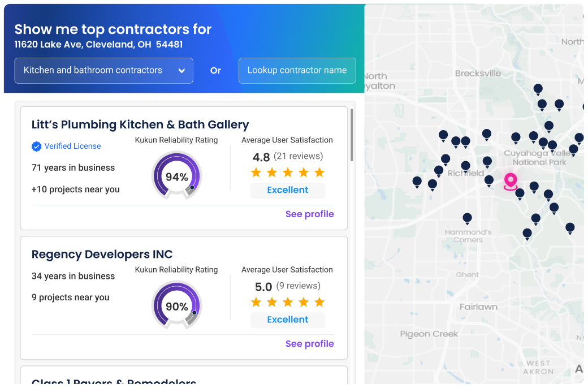Open the Kitchen and bathroom contractors dropdown
Screen dimensions: 588x388
103,71
